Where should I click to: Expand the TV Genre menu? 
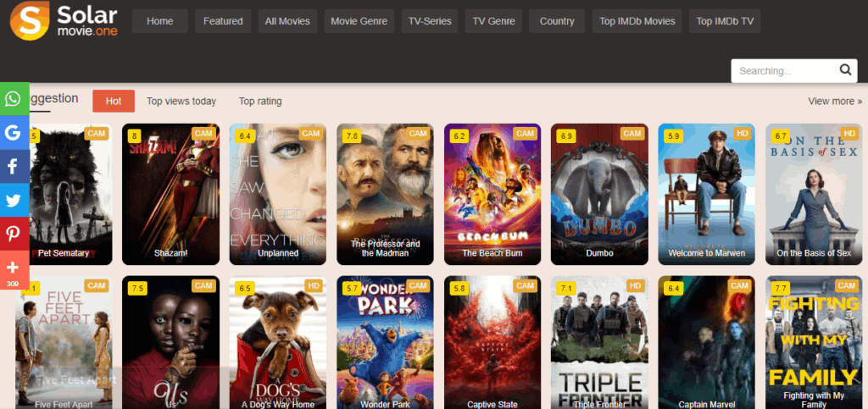(x=495, y=21)
